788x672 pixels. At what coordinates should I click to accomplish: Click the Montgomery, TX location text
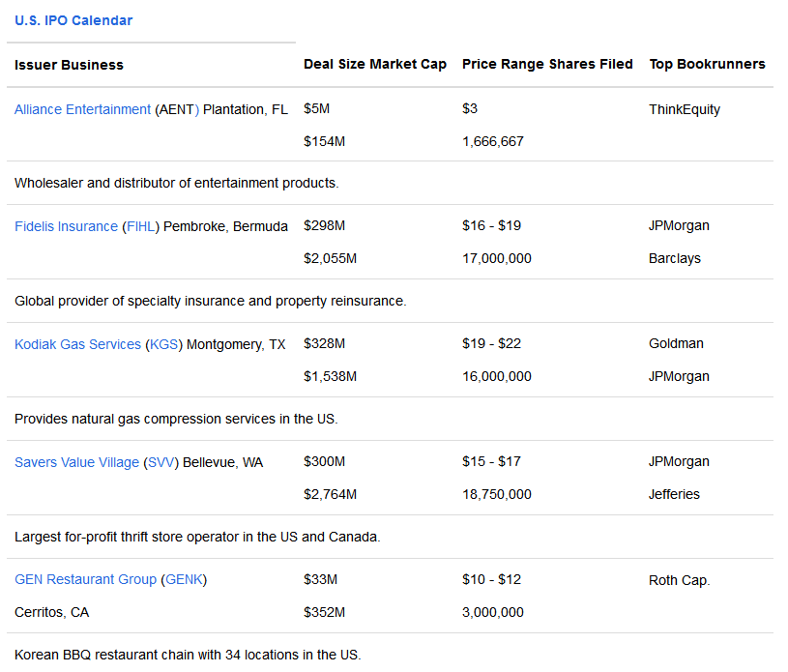[236, 344]
